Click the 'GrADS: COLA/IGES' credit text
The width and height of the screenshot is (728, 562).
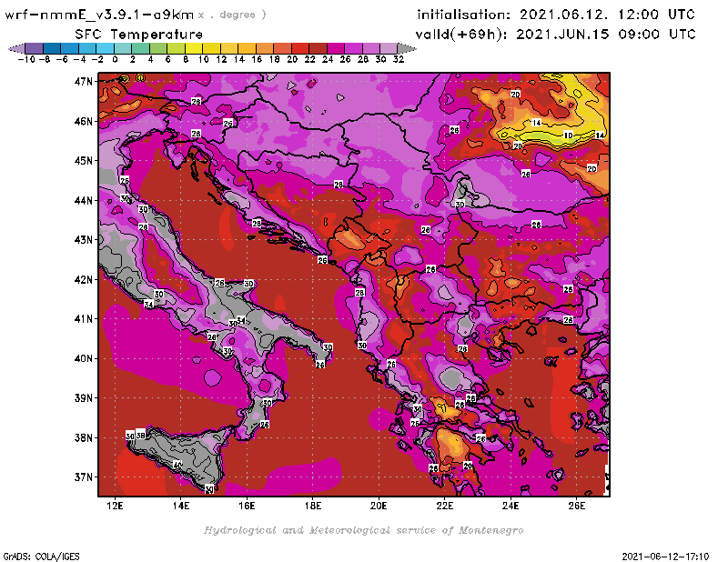tap(41, 557)
